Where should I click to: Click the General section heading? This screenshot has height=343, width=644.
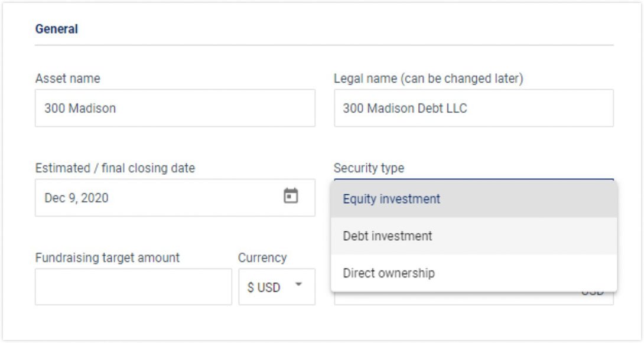(x=57, y=28)
